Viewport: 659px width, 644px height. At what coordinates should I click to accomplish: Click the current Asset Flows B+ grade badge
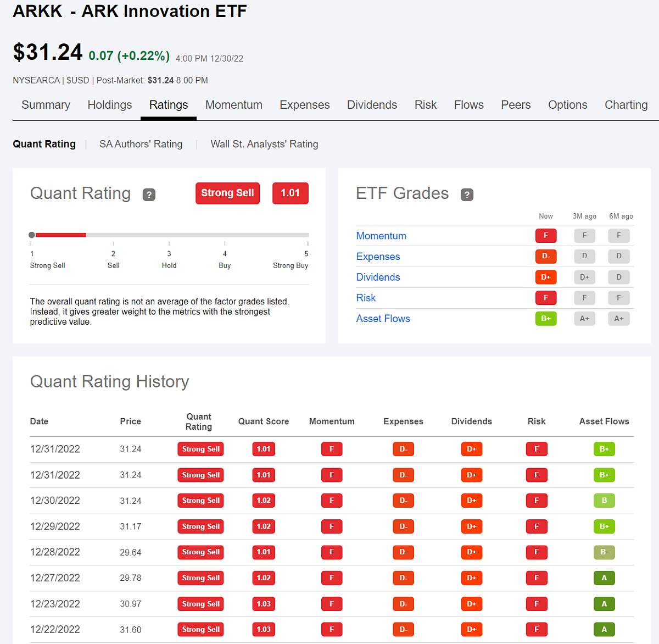pos(545,319)
